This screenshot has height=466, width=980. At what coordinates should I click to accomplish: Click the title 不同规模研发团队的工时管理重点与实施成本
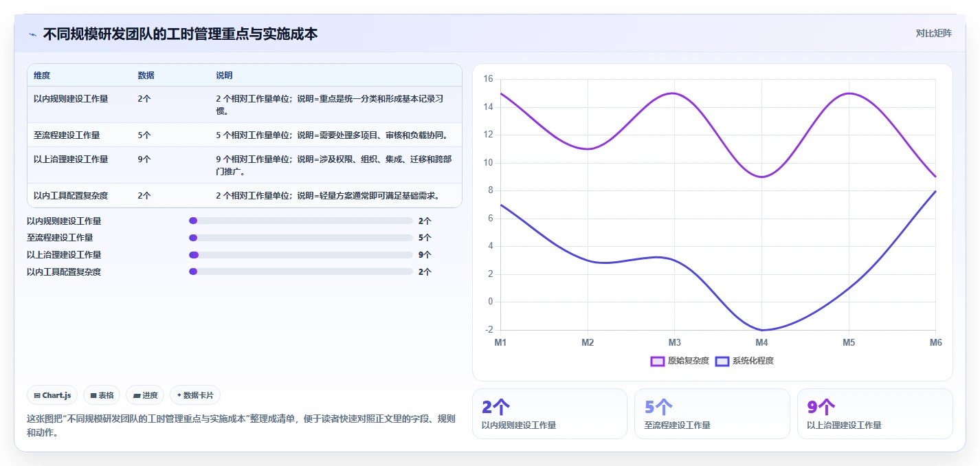[x=180, y=34]
